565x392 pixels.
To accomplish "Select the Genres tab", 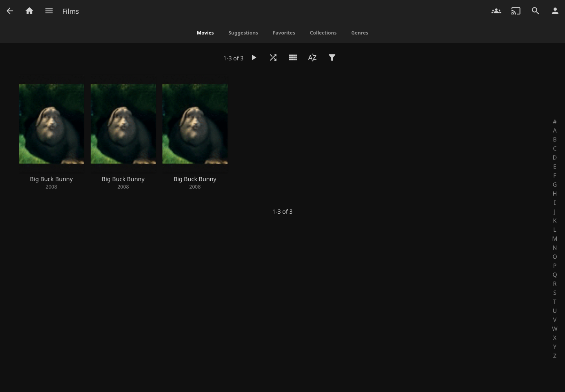I will point(360,33).
